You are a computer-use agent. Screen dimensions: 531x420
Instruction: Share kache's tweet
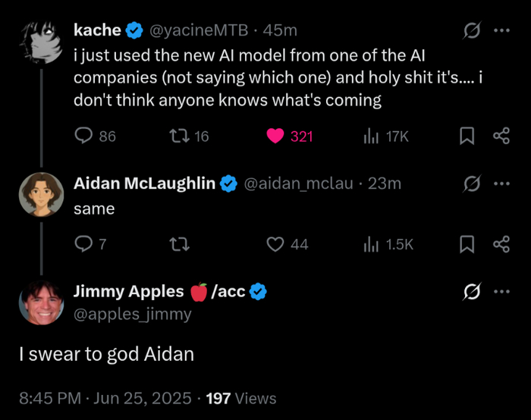[501, 136]
